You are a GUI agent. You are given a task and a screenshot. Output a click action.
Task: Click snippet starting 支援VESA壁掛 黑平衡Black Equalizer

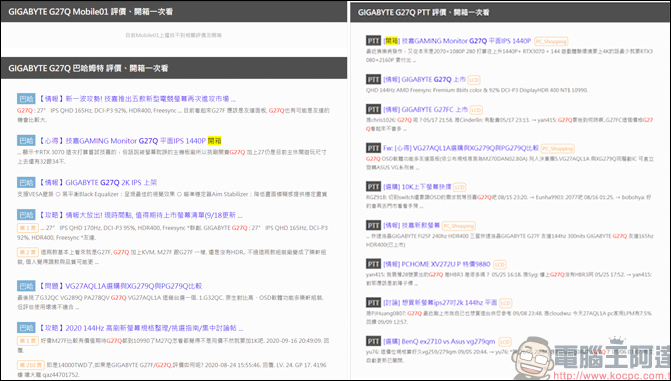pyautogui.click(x=172, y=194)
